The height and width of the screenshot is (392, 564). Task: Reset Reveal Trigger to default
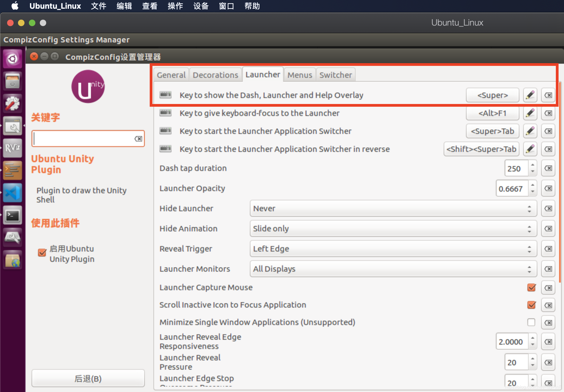pyautogui.click(x=548, y=249)
